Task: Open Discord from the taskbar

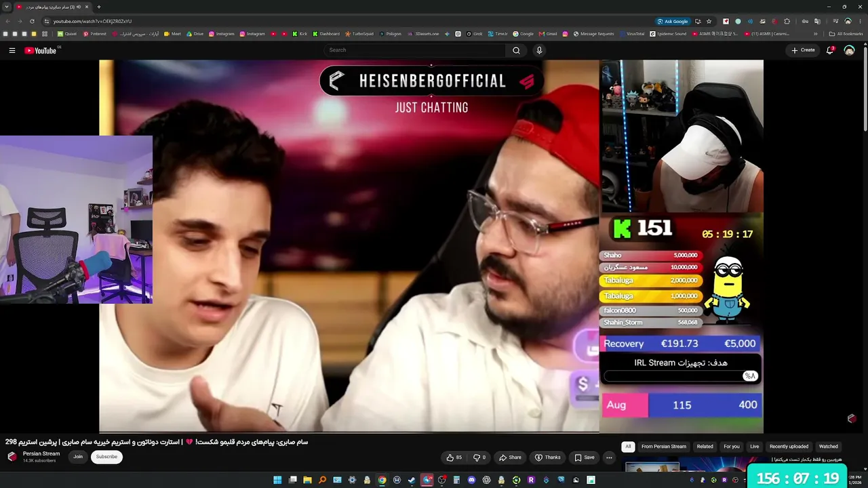Action: pyautogui.click(x=471, y=480)
